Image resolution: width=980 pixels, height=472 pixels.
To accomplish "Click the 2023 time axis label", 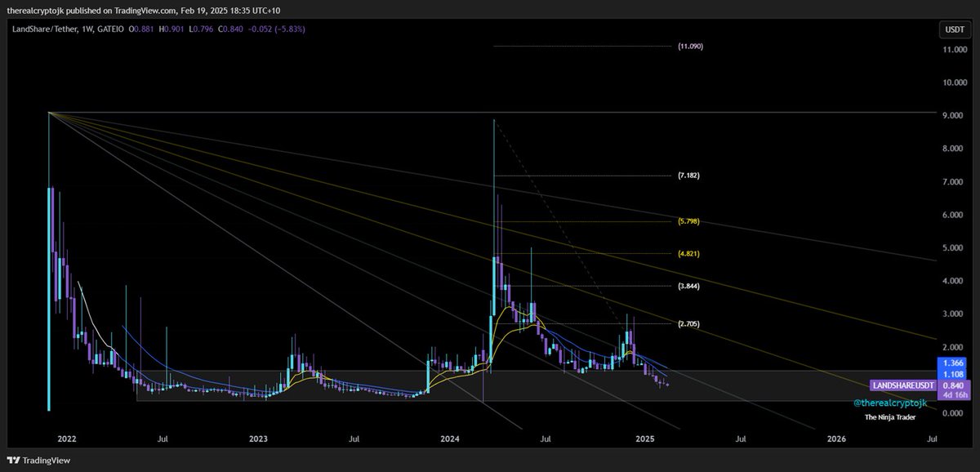I will (259, 439).
